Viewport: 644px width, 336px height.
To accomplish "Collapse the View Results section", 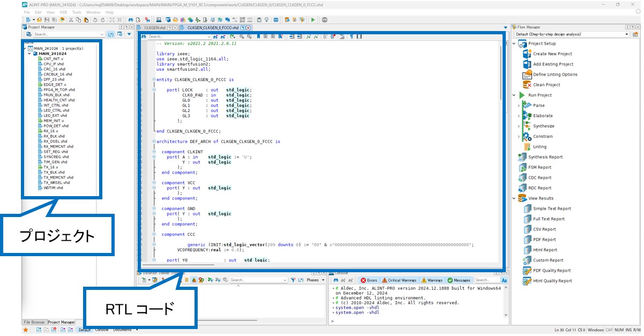I will click(514, 198).
